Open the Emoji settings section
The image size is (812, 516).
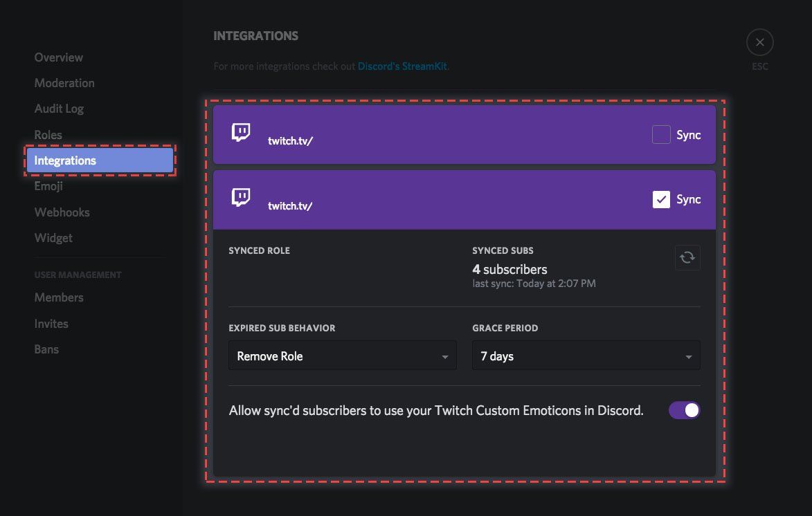(x=48, y=185)
